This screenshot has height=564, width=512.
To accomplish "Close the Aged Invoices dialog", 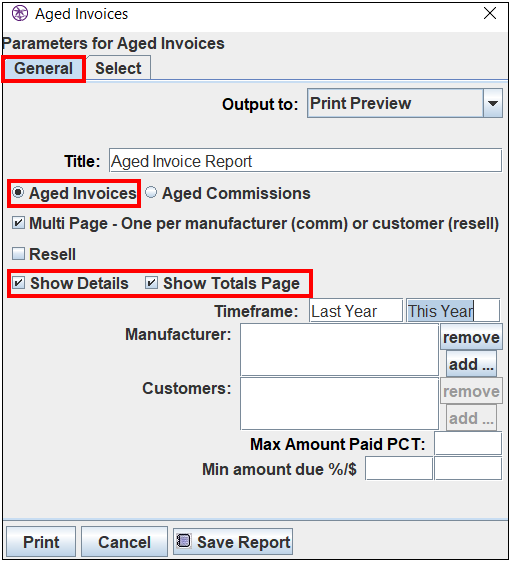I will 490,13.
